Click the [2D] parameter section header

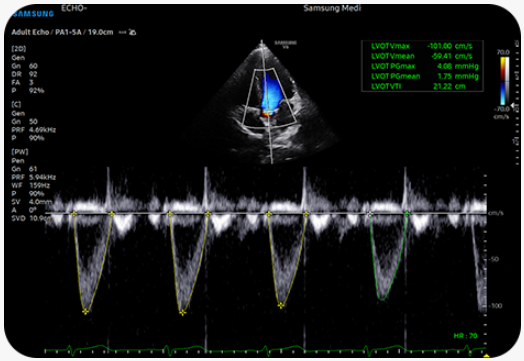pyautogui.click(x=19, y=49)
